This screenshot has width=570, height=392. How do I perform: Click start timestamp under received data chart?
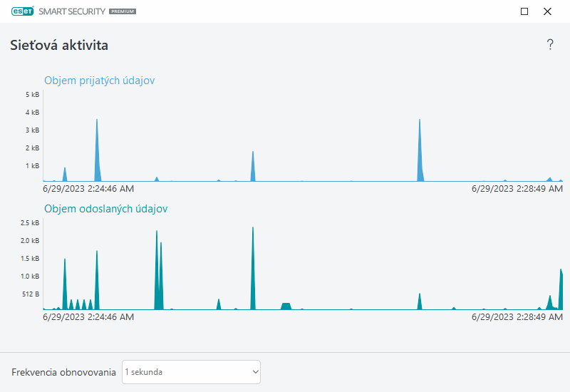88,189
